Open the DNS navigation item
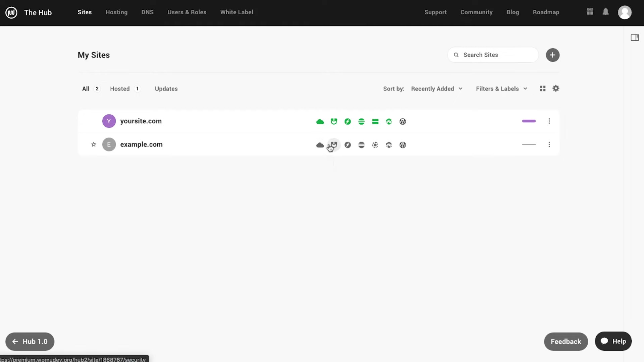Viewport: 644px width, 362px height. pos(147,12)
